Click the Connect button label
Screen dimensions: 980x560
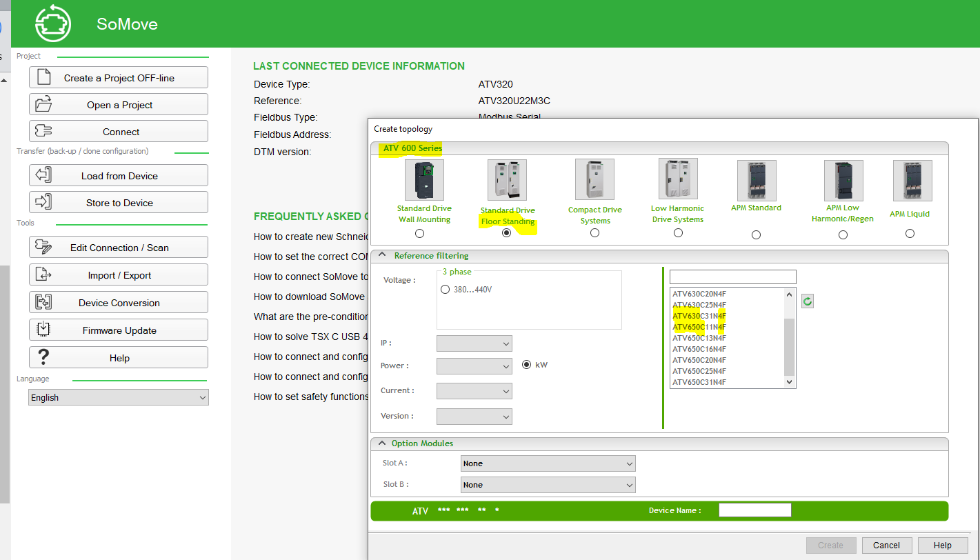121,132
